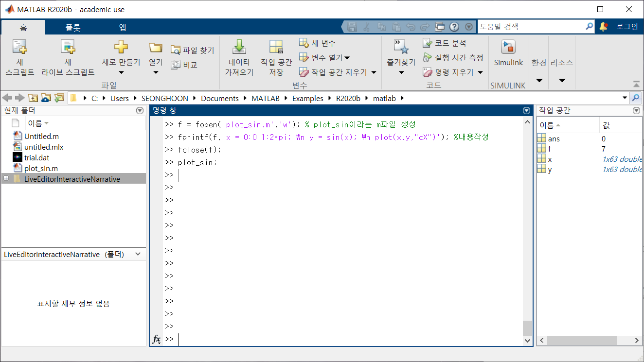
Task: Open quick access toolbar options dropdown
Action: 468,27
